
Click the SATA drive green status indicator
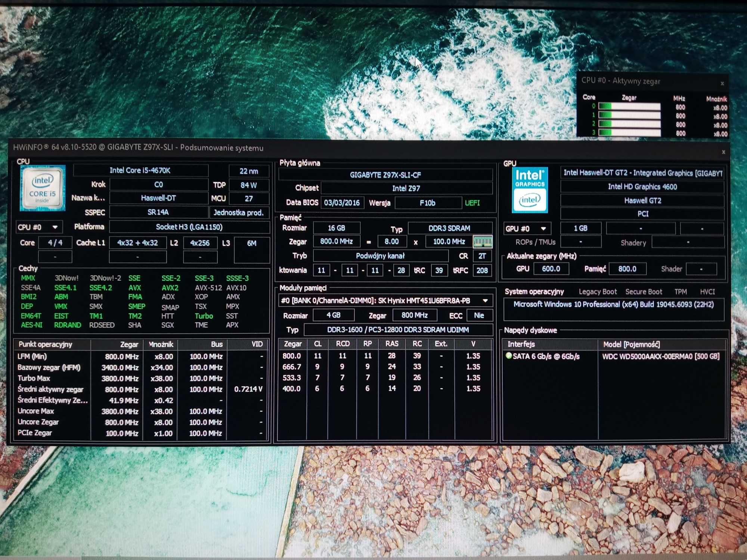[x=508, y=356]
